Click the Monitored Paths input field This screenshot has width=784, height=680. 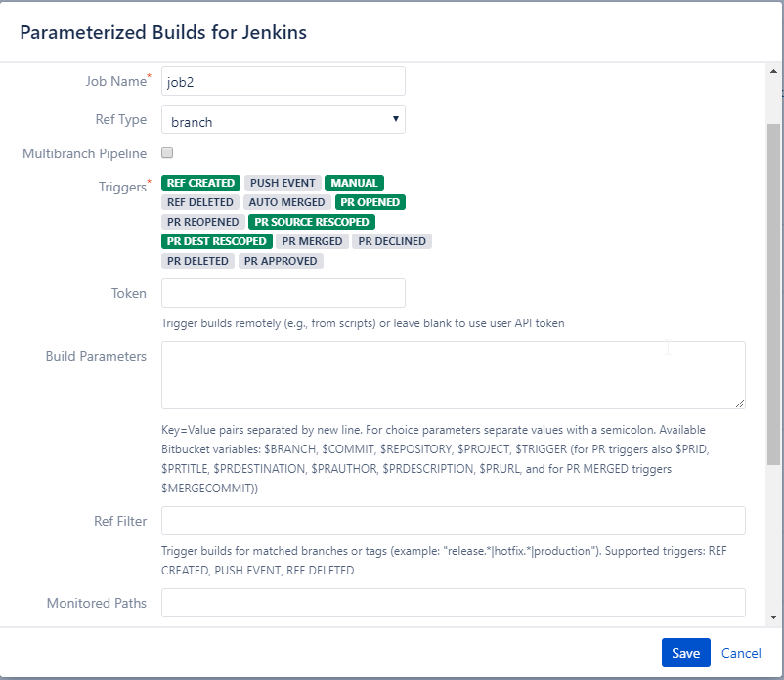coord(453,602)
